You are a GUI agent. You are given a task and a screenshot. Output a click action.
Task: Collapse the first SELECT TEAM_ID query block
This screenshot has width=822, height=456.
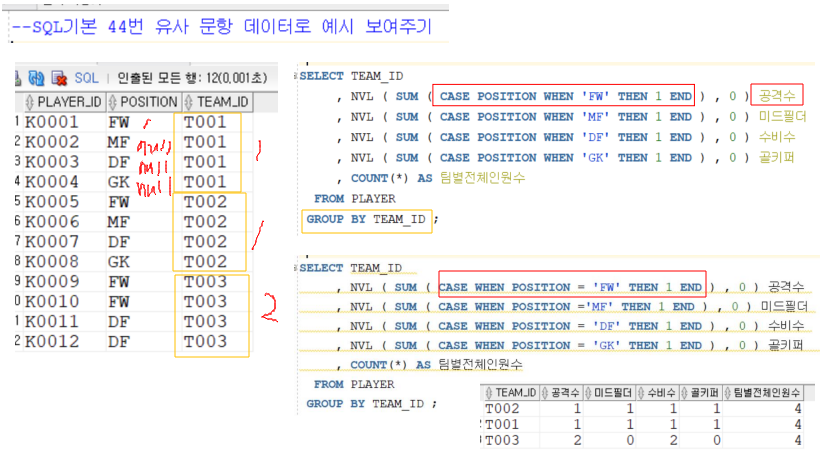(x=296, y=77)
